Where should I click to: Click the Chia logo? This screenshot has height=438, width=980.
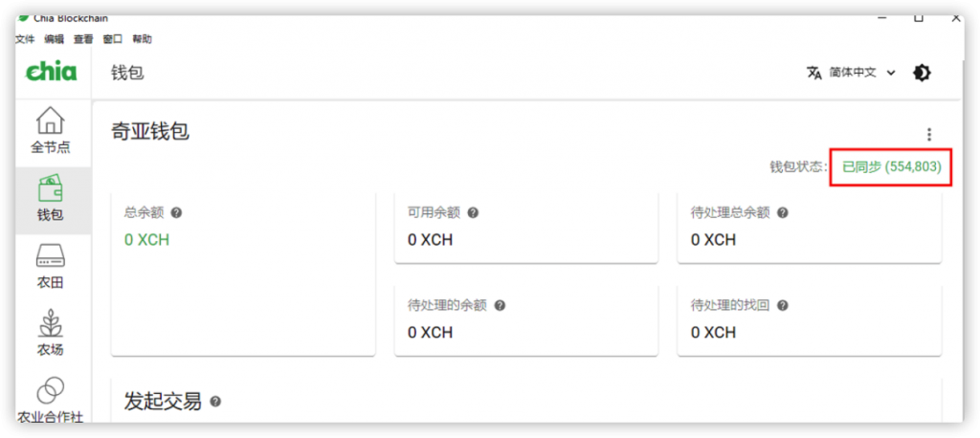[x=51, y=72]
